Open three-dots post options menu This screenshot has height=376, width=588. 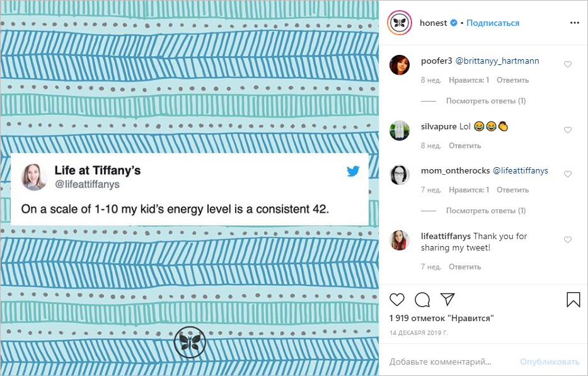tap(574, 23)
